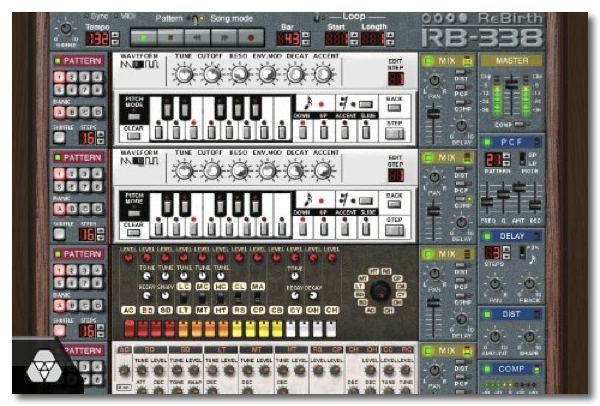The image size is (600, 406).
Task: Select pattern 1 on the first synth
Action: tap(59, 77)
